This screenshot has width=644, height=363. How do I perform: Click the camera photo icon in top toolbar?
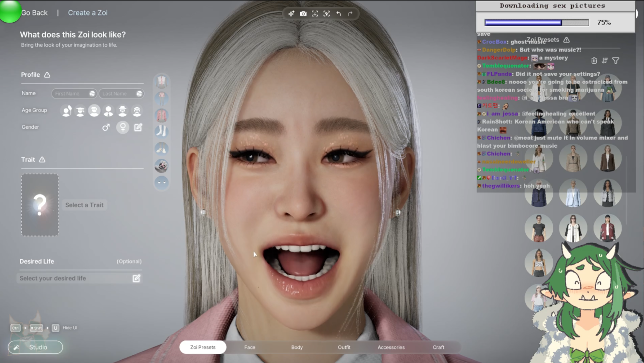(x=303, y=14)
